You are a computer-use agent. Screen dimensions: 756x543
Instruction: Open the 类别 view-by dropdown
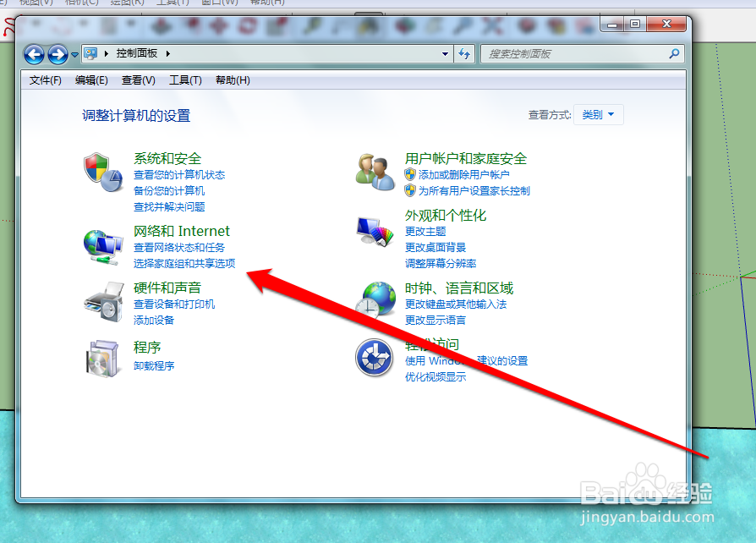coord(599,115)
